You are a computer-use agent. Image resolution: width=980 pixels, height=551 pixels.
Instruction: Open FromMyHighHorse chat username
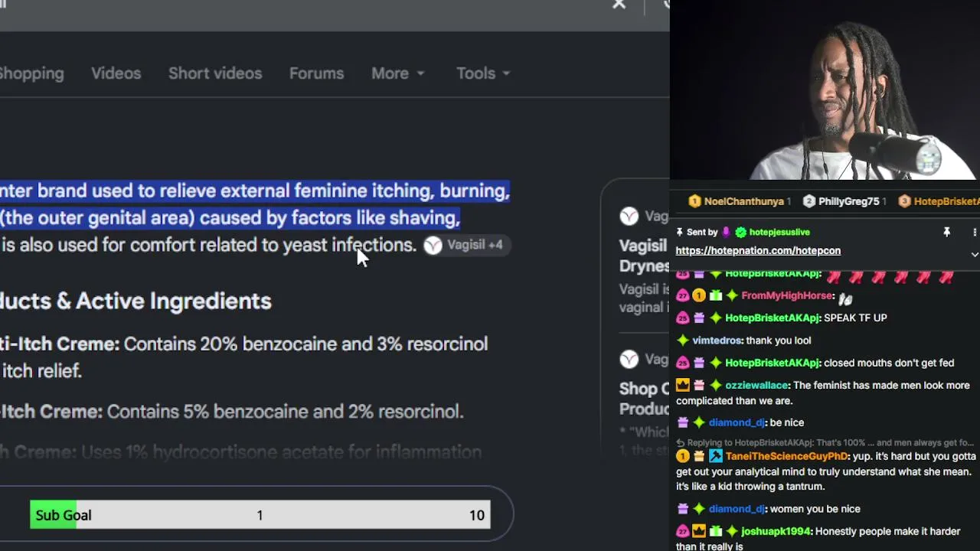click(x=787, y=295)
